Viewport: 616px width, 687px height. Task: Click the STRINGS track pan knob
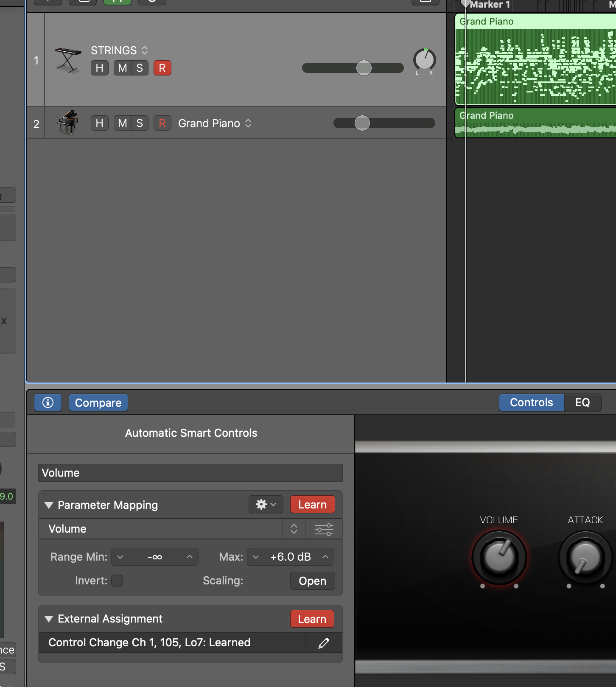point(425,60)
